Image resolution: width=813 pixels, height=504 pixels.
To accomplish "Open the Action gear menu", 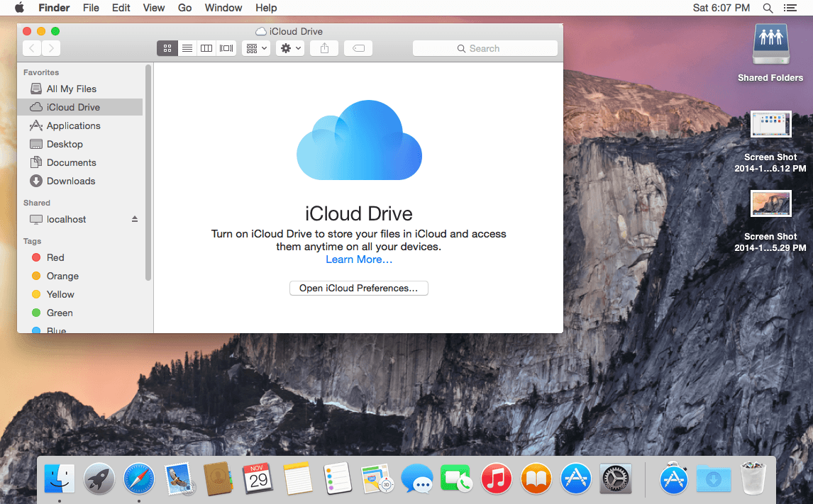I will [290, 48].
